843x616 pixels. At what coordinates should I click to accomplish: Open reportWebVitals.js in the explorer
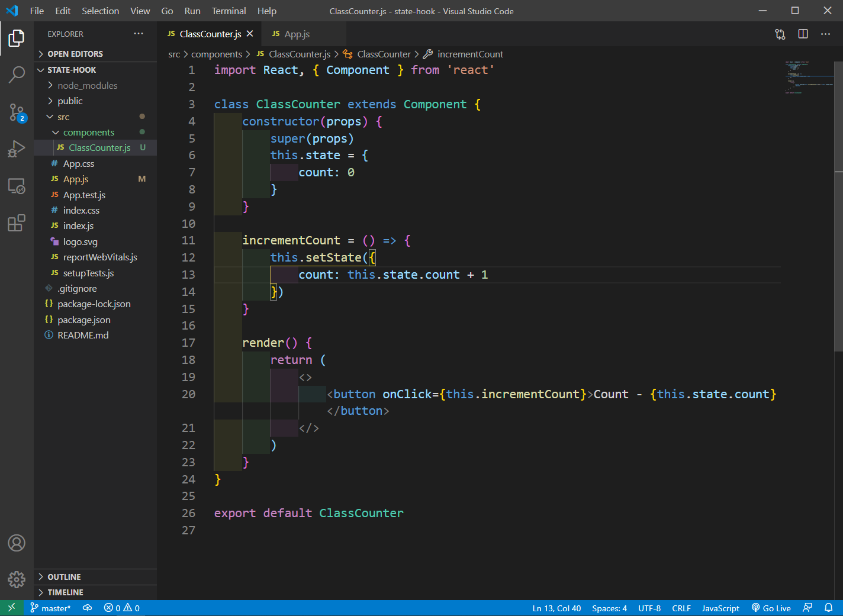click(95, 257)
